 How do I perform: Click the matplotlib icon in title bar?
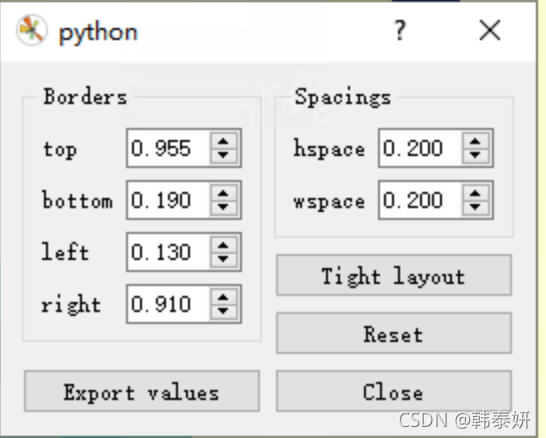coord(31,30)
